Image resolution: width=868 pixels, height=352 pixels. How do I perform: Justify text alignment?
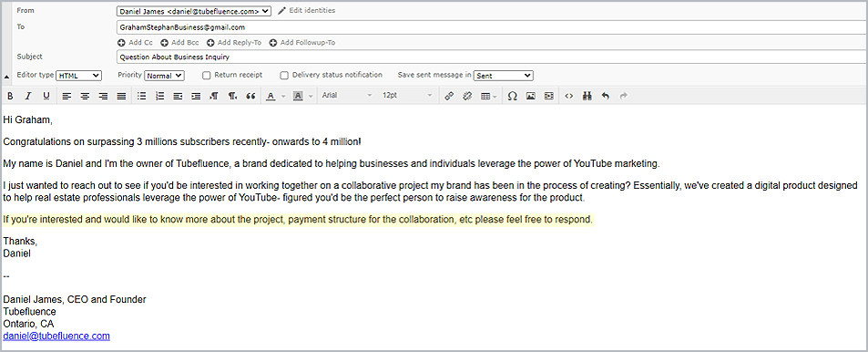click(121, 96)
